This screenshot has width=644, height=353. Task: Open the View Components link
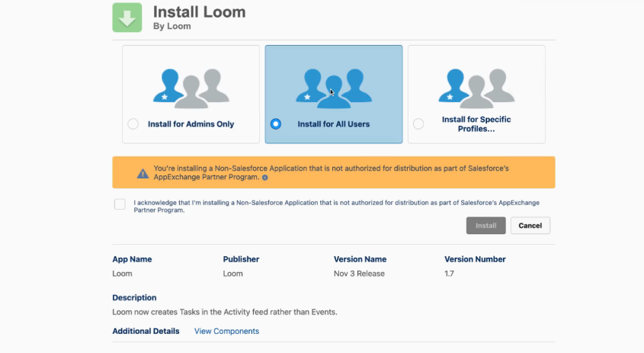click(226, 331)
